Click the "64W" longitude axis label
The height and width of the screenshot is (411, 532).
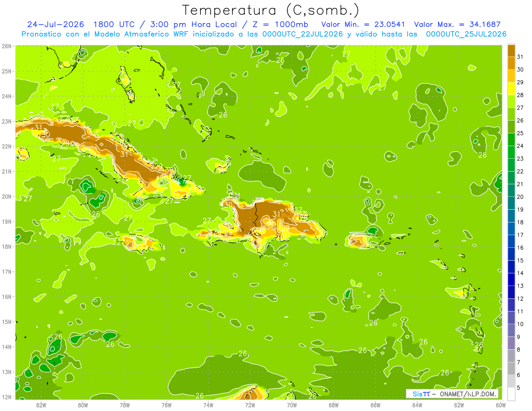point(417,405)
